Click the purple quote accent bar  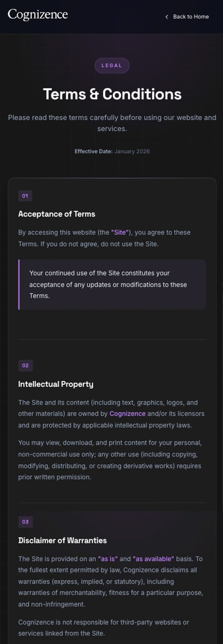click(x=19, y=284)
